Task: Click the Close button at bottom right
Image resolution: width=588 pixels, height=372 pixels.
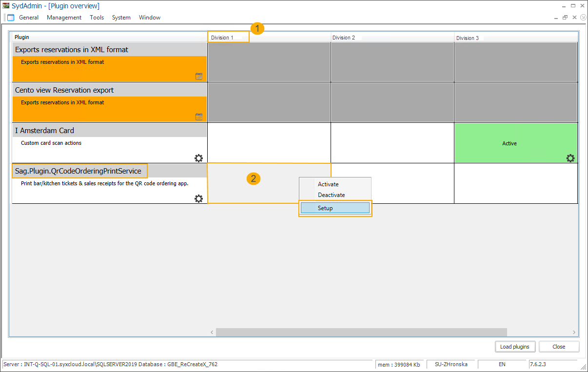Action: click(559, 347)
